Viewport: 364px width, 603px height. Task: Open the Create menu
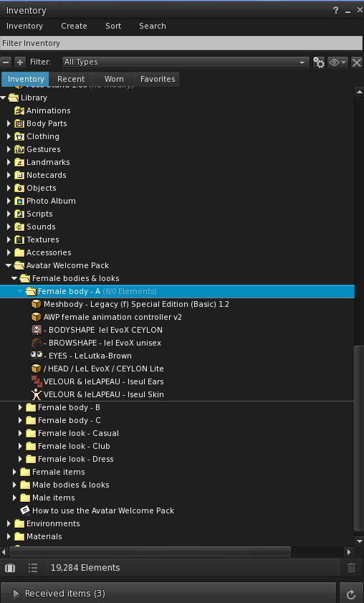coord(74,26)
